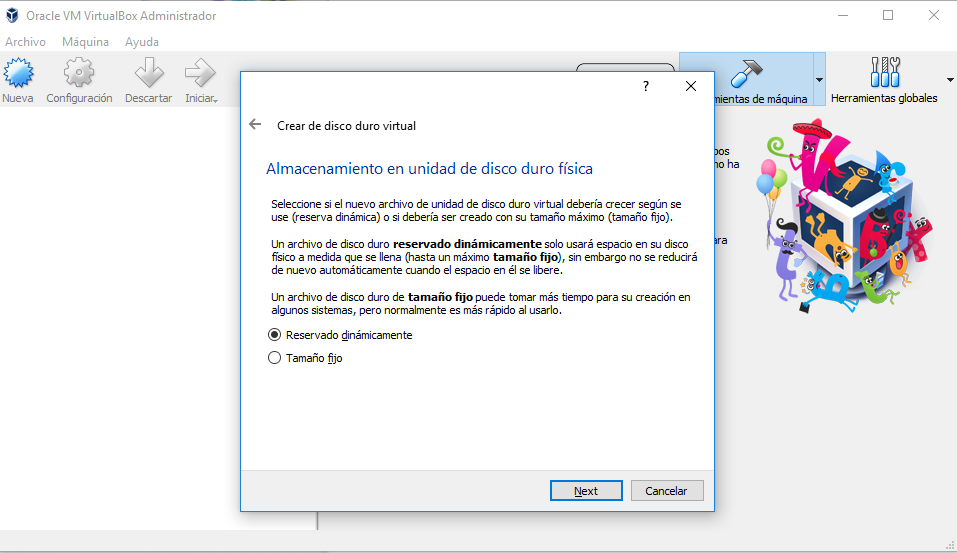Close the virtual disk dialog with X

(x=690, y=86)
